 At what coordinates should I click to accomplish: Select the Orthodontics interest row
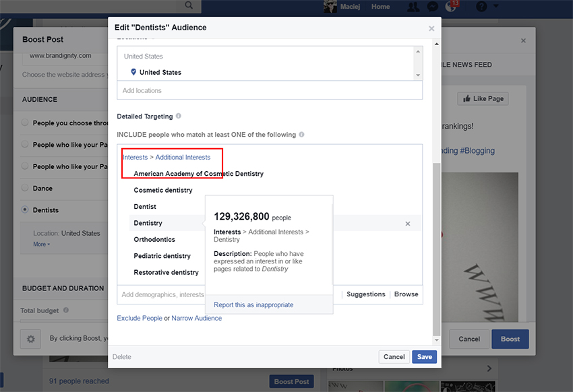click(154, 239)
